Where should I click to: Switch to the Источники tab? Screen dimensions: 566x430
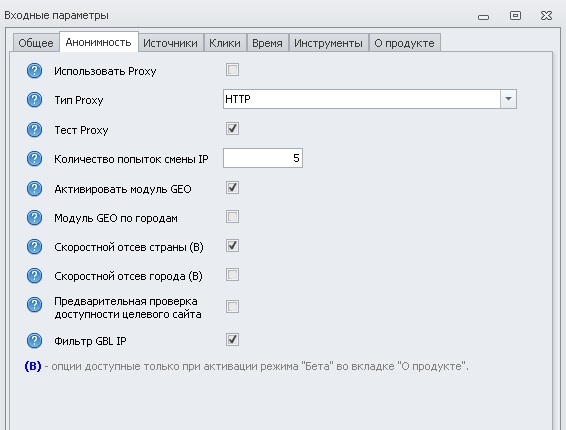point(170,43)
